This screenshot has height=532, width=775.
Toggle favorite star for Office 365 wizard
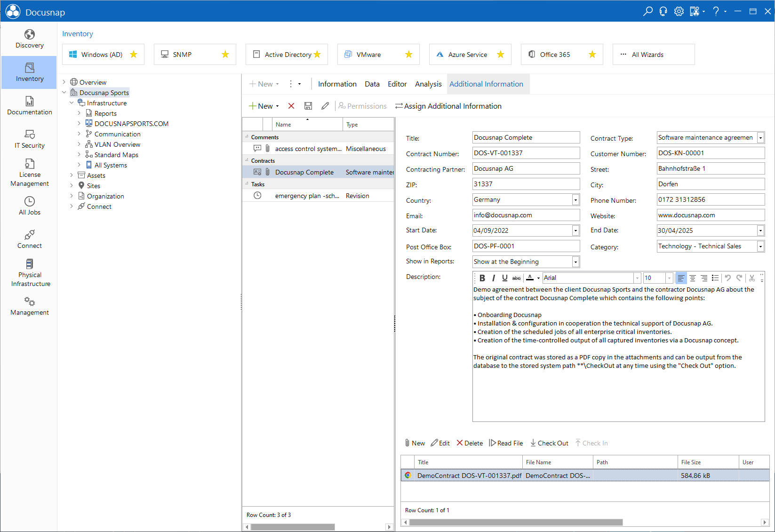click(592, 55)
